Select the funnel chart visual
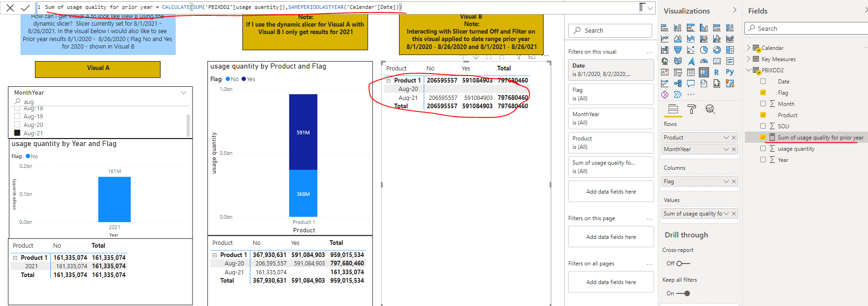Screen dimensions: 868x306 coord(678,50)
